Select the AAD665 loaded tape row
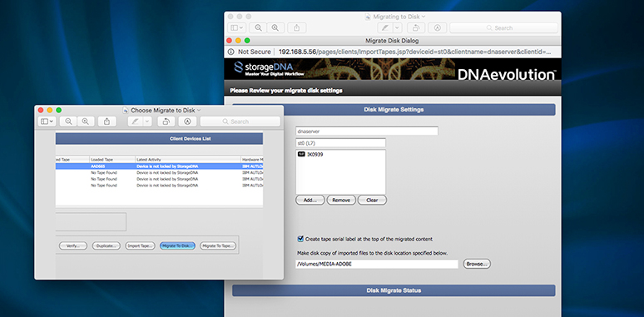The width and height of the screenshot is (644, 317). point(160,166)
